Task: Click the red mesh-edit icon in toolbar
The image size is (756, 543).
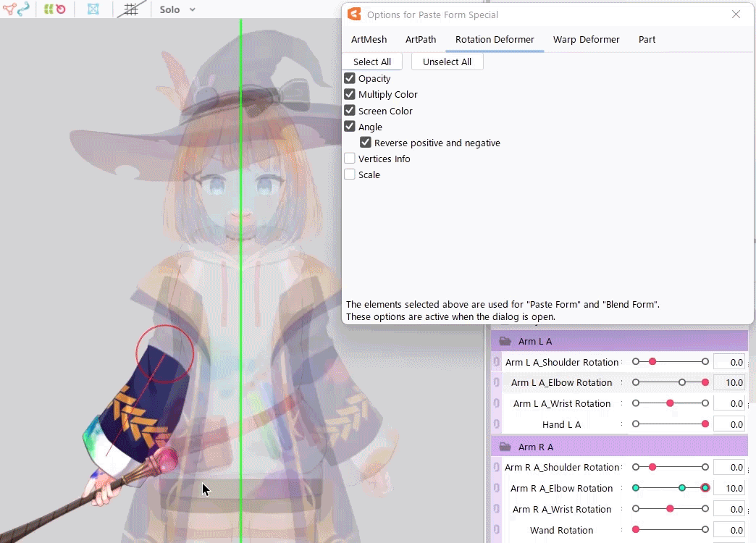Action: [x=8, y=9]
